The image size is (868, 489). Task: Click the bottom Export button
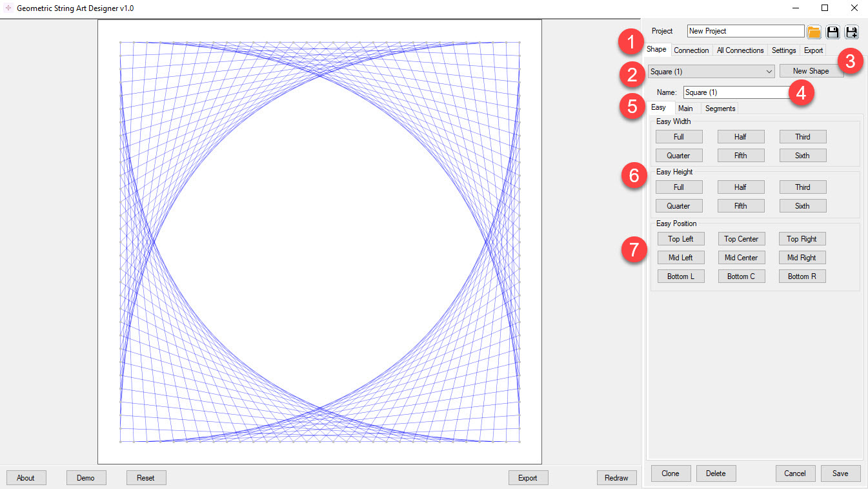(x=528, y=478)
